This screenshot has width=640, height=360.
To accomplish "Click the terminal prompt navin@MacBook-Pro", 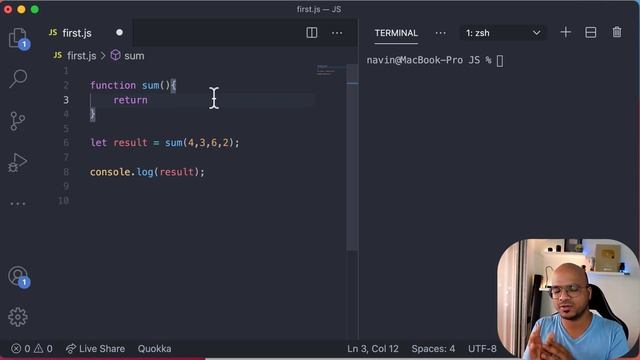I will coord(415,60).
